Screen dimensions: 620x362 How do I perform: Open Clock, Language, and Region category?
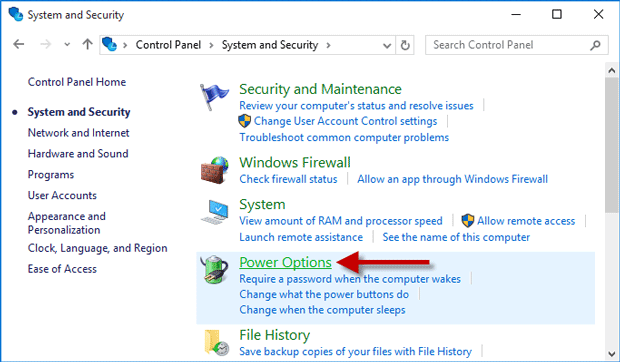pos(97,248)
